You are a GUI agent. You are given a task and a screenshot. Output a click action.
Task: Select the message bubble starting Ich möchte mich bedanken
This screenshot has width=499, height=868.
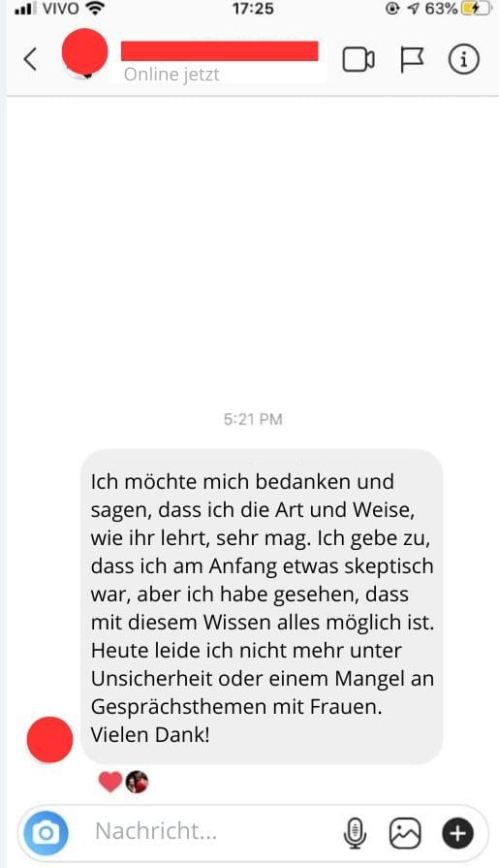pyautogui.click(x=262, y=607)
